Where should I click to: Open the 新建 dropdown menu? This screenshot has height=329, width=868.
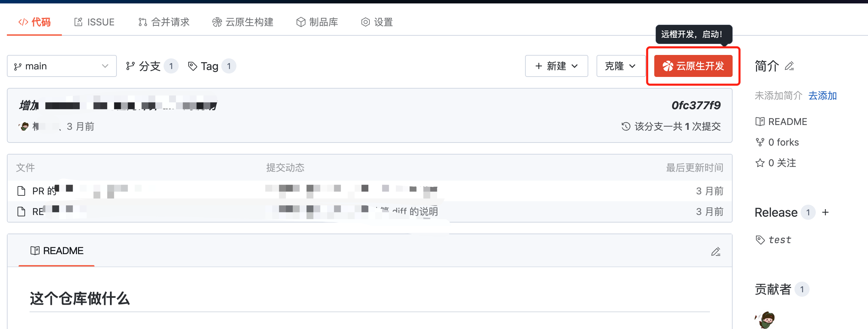(556, 66)
